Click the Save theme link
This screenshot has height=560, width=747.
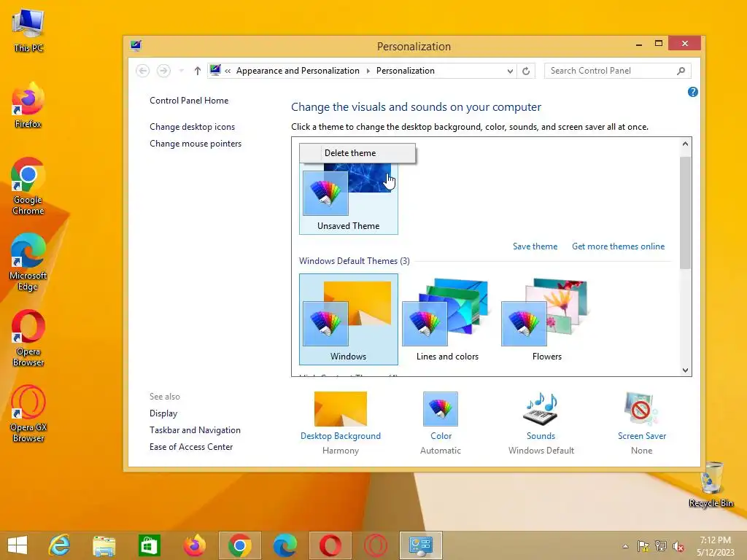coord(535,246)
